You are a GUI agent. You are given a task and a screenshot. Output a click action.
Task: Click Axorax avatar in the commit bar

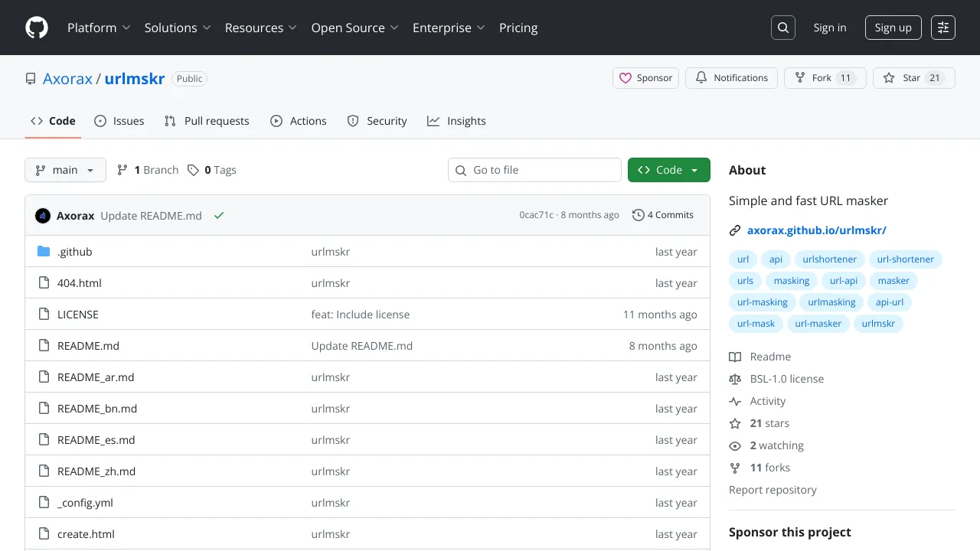tap(43, 216)
